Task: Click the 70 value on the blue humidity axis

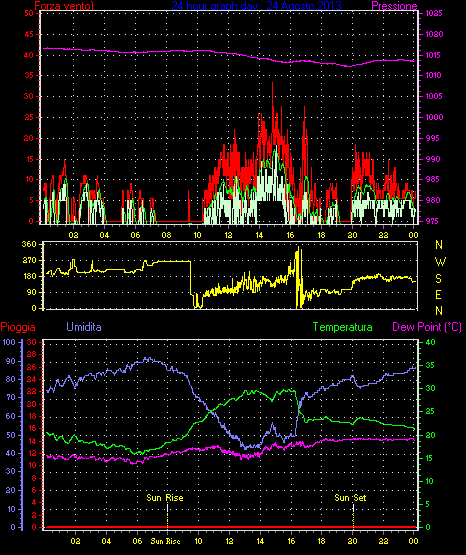Action: [x=11, y=397]
